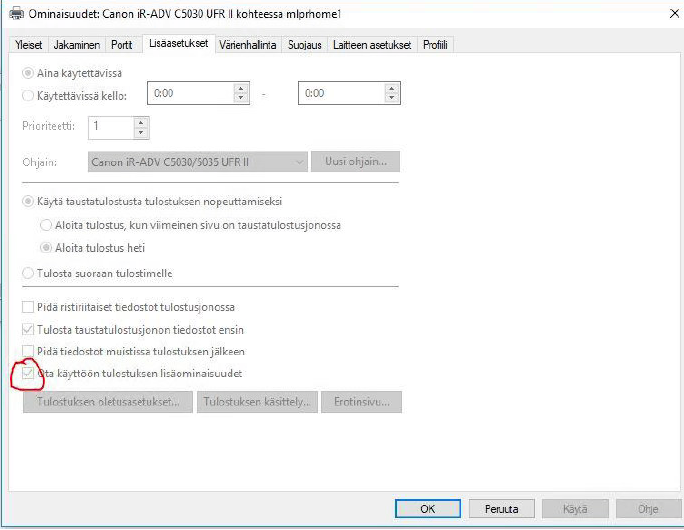Click the printer icon in title bar
Screen dimensions: 684x530
pos(13,15)
